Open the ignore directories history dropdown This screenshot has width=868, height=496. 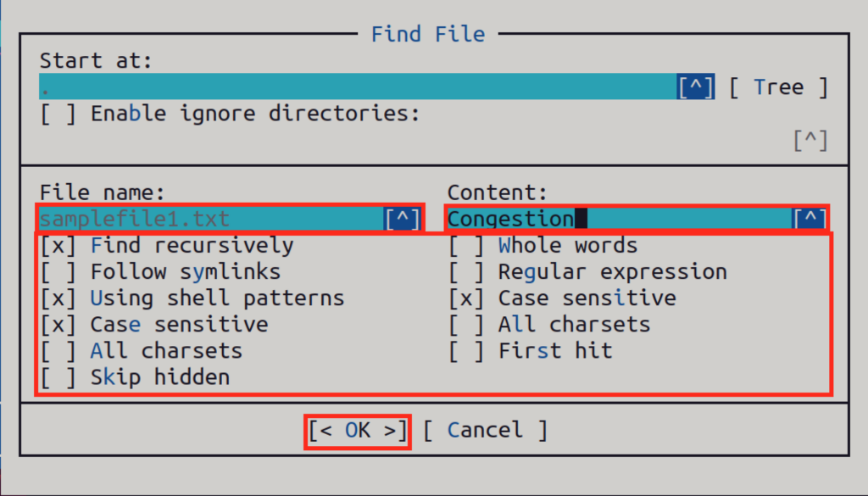pos(810,140)
